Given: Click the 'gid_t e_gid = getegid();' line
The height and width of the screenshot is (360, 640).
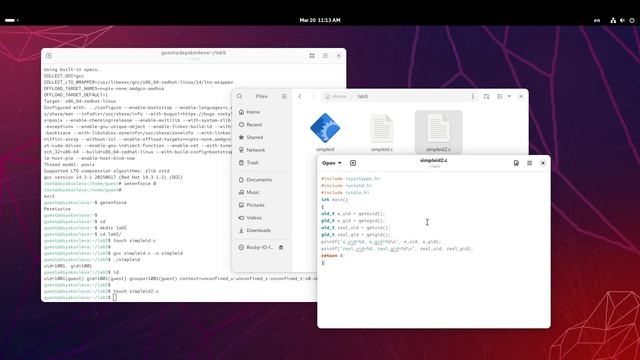Looking at the screenshot, I should [353, 220].
